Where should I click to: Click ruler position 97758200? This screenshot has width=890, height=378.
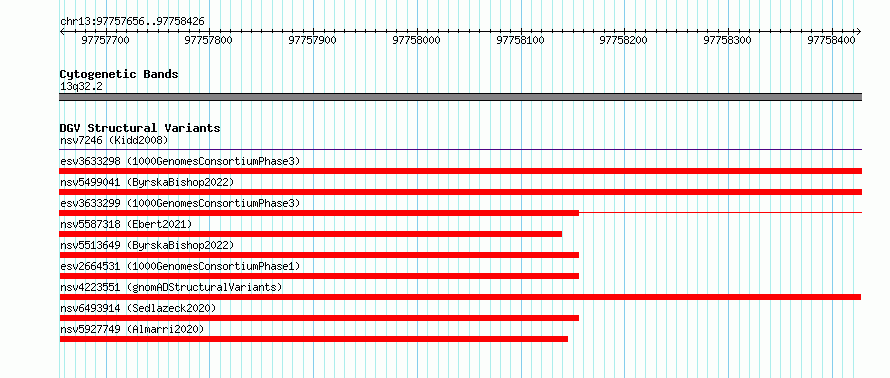tap(624, 40)
